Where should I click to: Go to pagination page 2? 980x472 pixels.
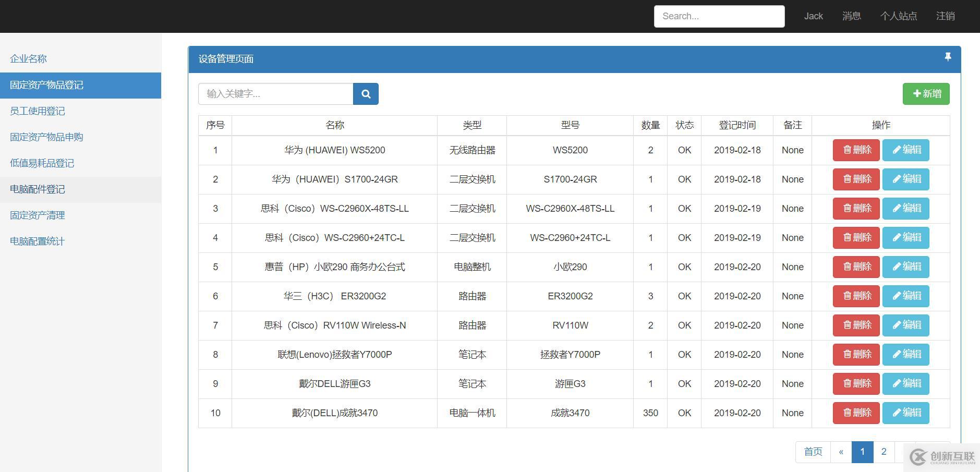point(884,452)
